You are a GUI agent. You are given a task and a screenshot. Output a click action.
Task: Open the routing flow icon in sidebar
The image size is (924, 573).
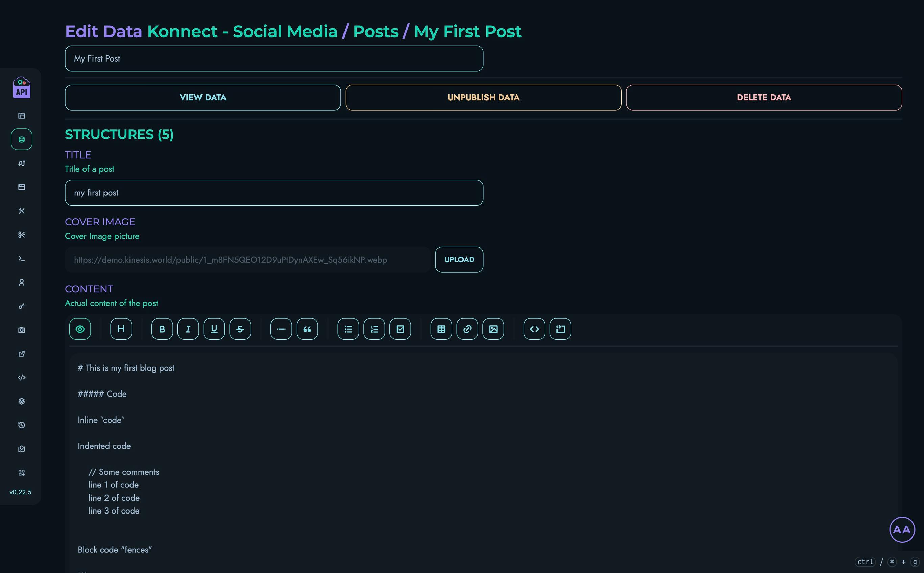coord(22,163)
